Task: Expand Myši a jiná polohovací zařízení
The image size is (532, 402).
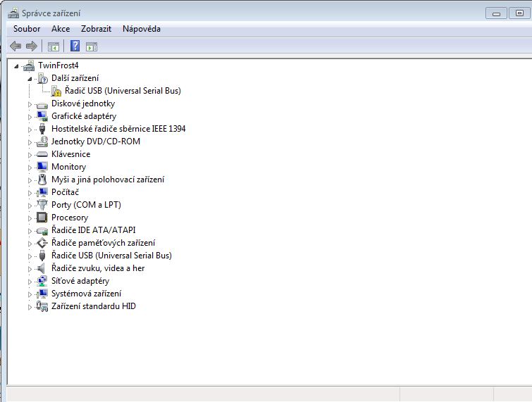Action: (x=30, y=180)
